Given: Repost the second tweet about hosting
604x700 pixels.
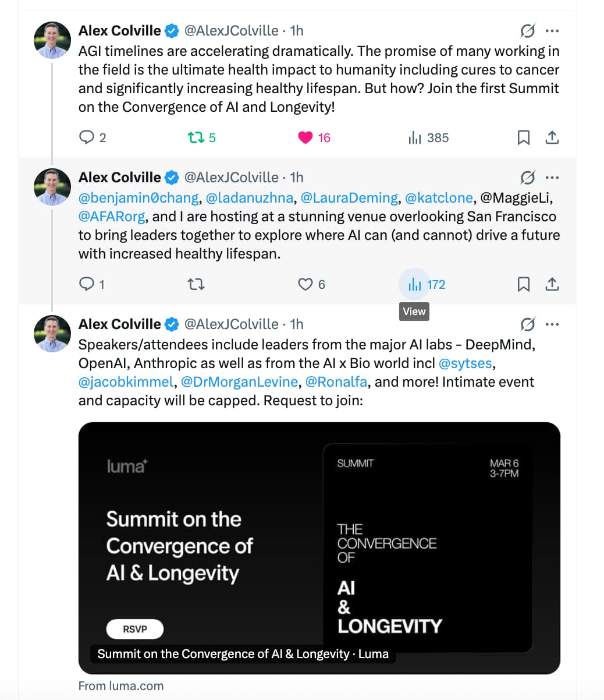Looking at the screenshot, I should click(x=196, y=284).
